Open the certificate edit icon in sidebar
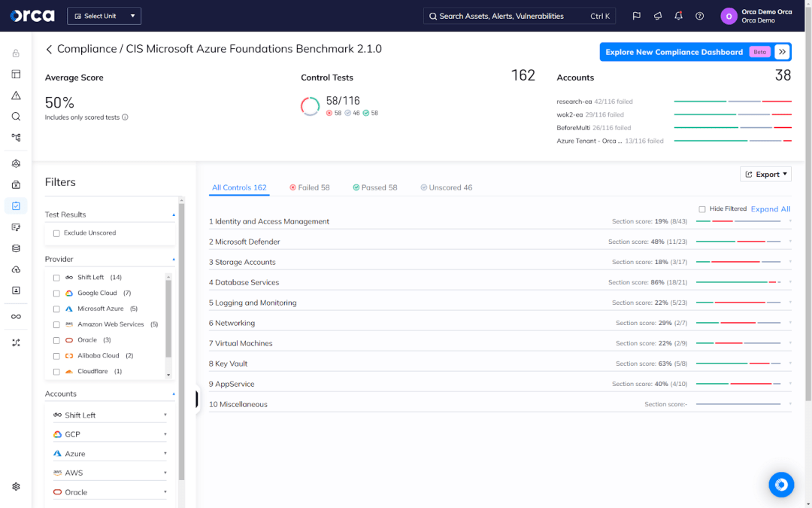 (16, 227)
